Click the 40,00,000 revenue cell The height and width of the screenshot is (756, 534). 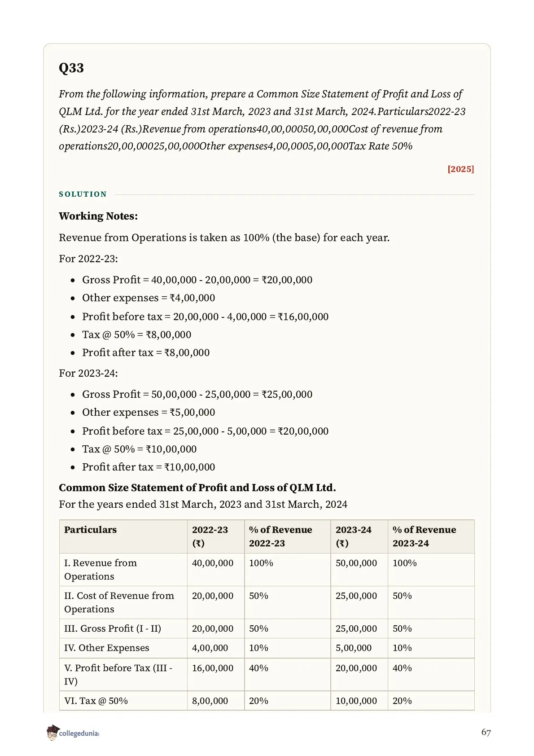click(213, 563)
